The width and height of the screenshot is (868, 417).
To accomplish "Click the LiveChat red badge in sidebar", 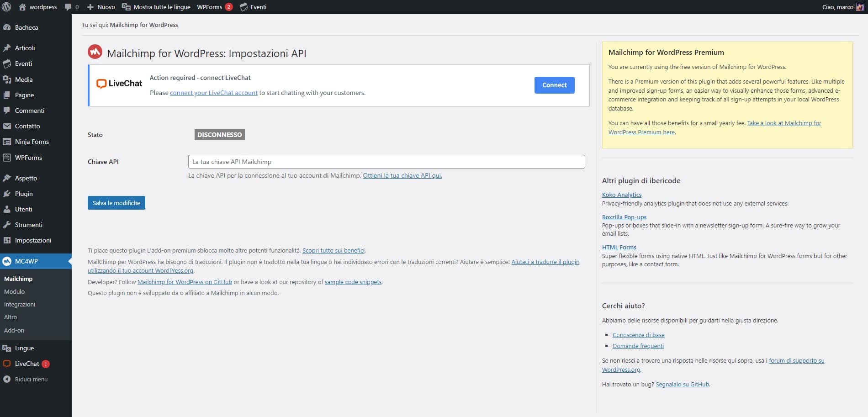I will pyautogui.click(x=46, y=364).
